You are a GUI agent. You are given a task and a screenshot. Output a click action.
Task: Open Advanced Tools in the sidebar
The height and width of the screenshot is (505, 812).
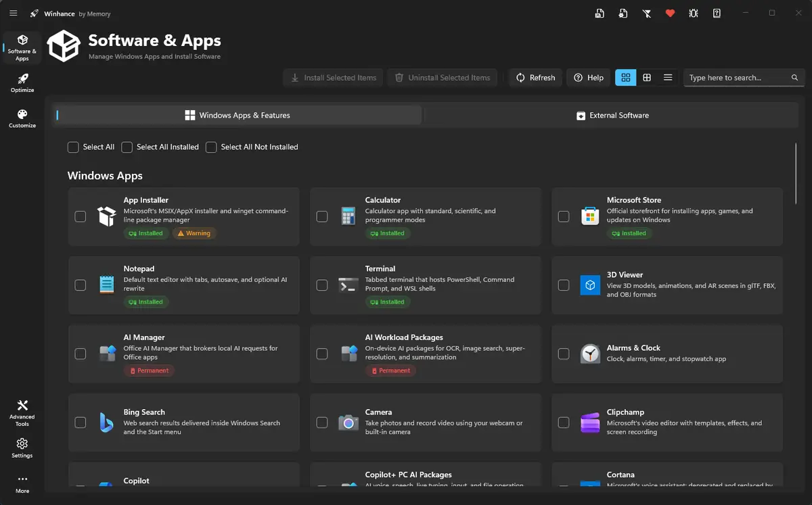(x=22, y=413)
